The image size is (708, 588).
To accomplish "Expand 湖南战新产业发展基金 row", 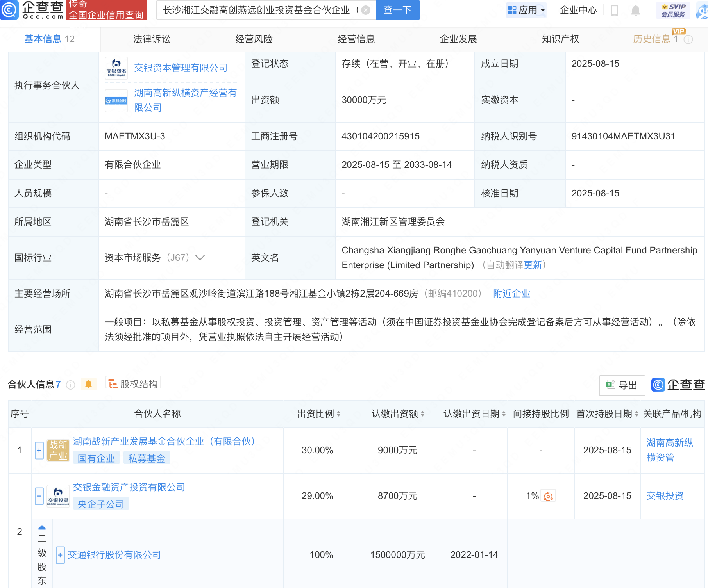I will click(39, 451).
